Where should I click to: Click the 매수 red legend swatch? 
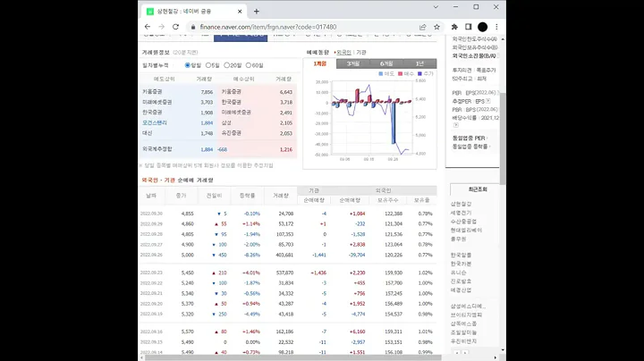400,74
